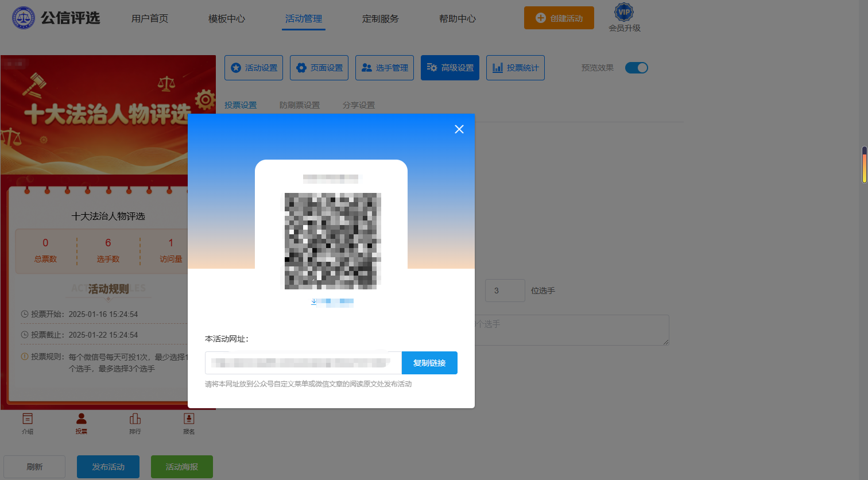Click the 本活动网址 label
Screen dimensions: 868x480
pos(227,339)
